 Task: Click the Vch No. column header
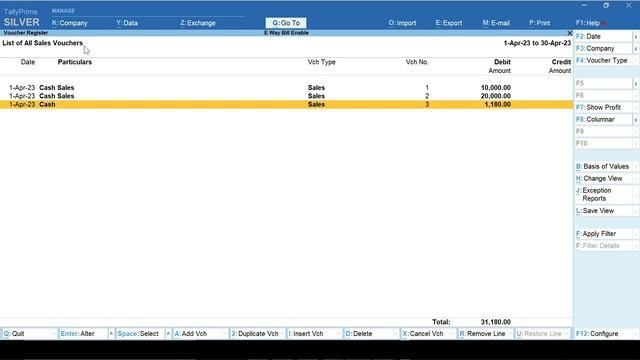[417, 62]
